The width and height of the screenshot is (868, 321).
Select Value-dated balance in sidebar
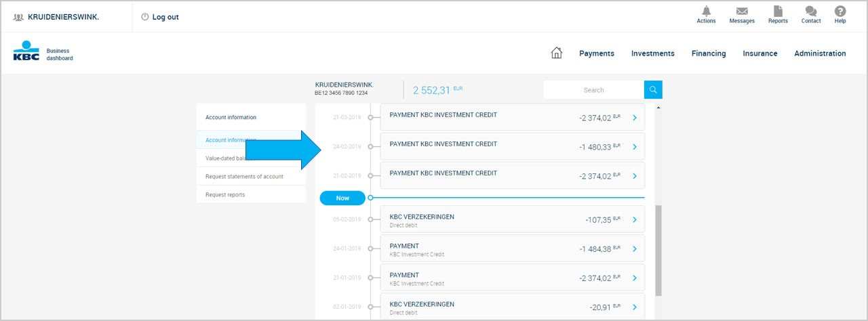coord(251,158)
